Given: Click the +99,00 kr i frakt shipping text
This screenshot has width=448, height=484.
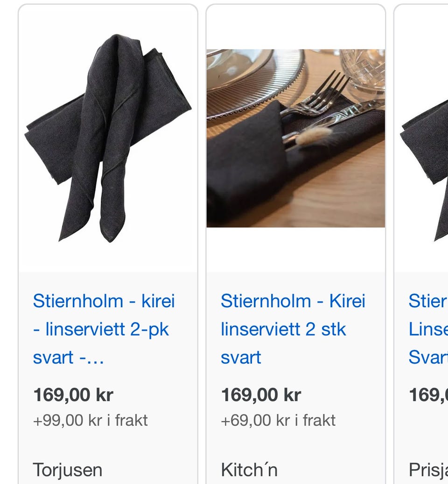Looking at the screenshot, I should (90, 420).
